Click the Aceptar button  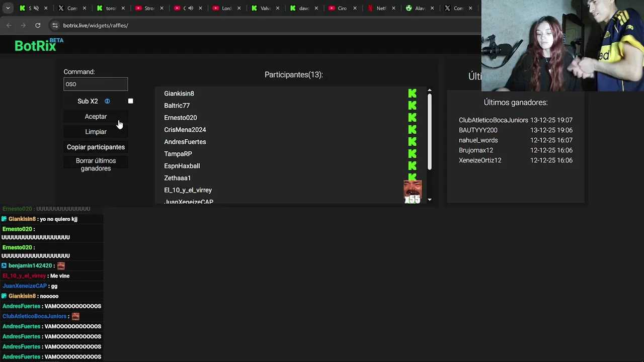96,117
